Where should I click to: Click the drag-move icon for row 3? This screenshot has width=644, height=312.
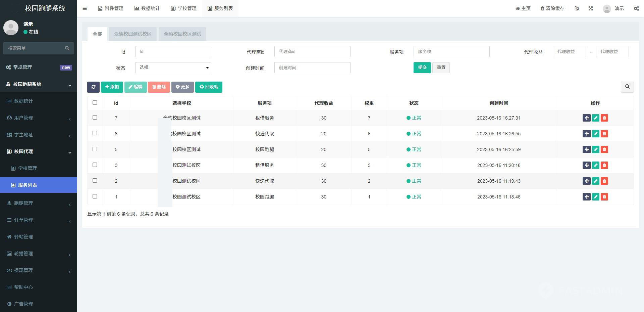pyautogui.click(x=586, y=165)
